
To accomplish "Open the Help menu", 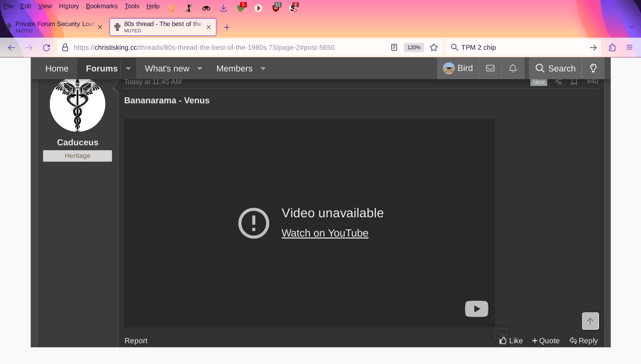I will [x=153, y=6].
